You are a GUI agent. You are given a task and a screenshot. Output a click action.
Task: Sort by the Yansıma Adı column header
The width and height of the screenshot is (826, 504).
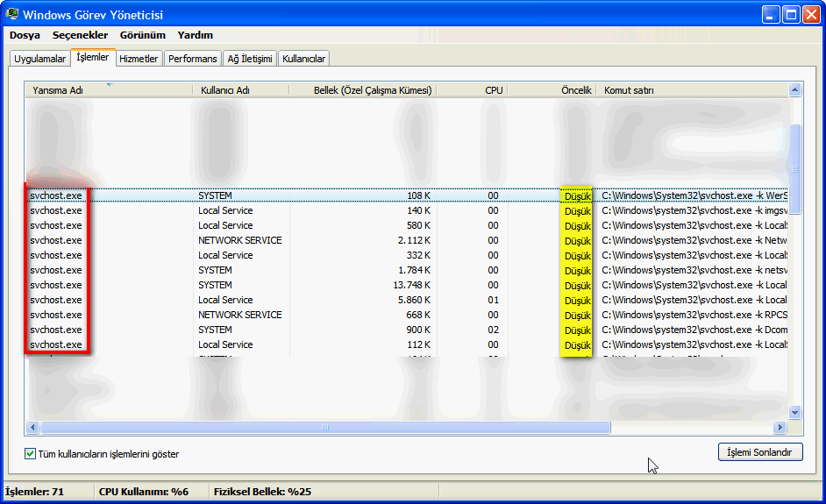(x=109, y=90)
